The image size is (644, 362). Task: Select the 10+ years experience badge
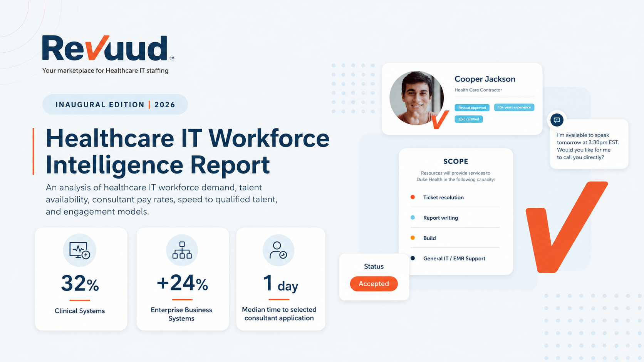(x=514, y=107)
